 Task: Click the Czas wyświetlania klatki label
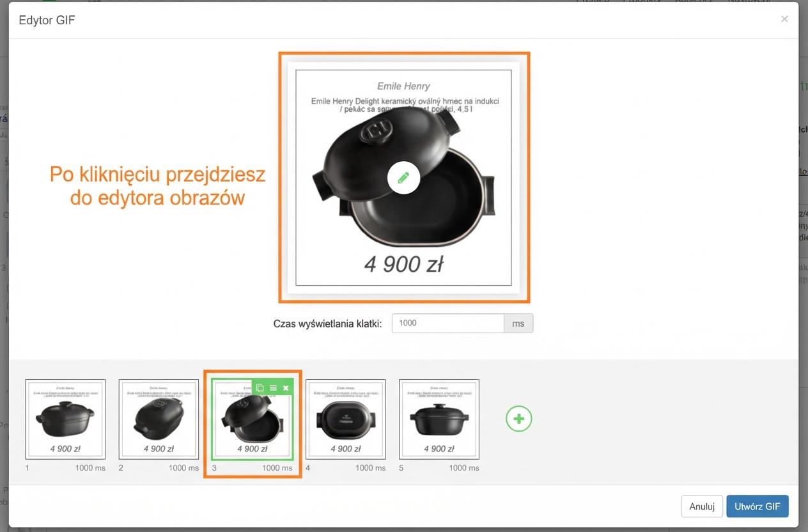pos(327,324)
